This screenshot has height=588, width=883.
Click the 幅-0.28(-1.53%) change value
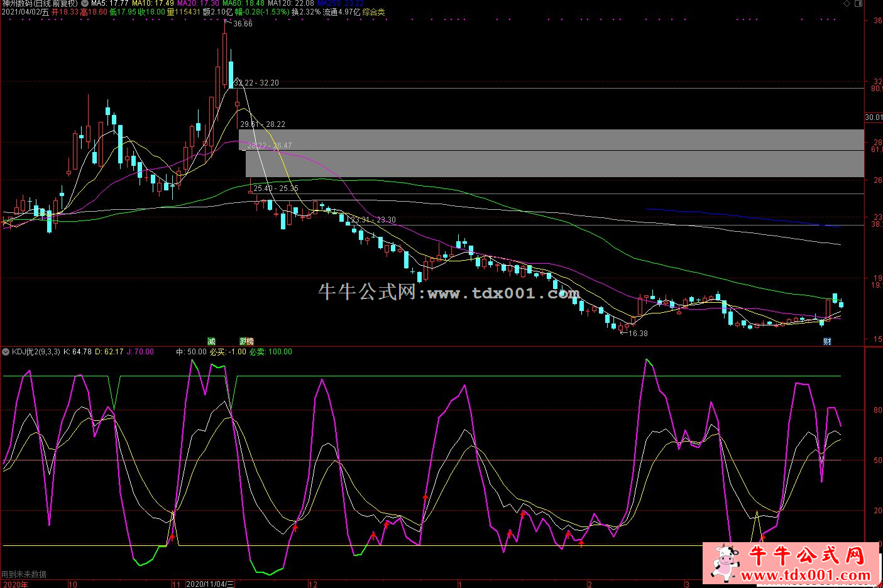pyautogui.click(x=263, y=12)
